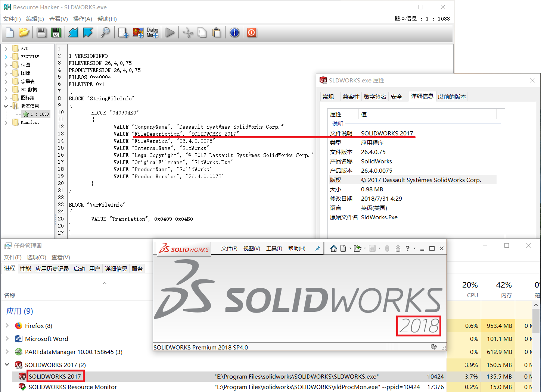Click the magnifier search icon in toolbar
The image size is (541, 392).
106,33
